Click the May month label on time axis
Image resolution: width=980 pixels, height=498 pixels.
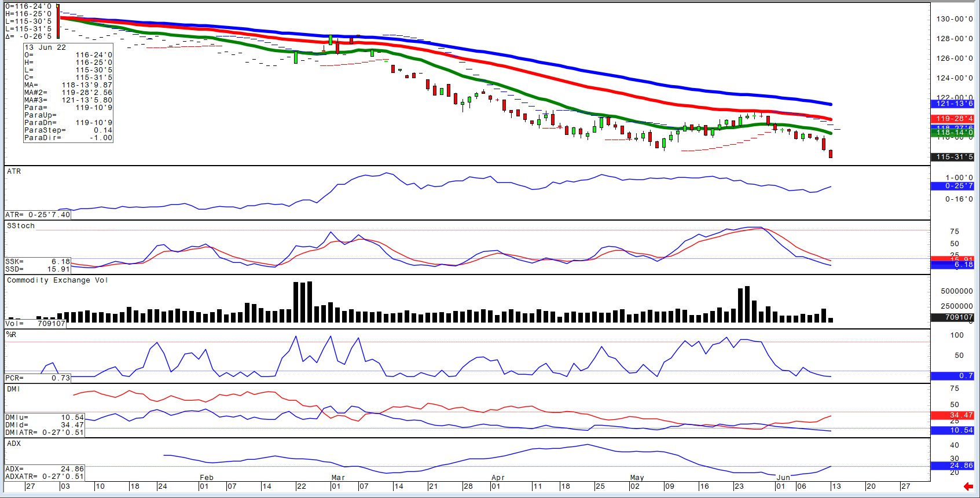[637, 478]
